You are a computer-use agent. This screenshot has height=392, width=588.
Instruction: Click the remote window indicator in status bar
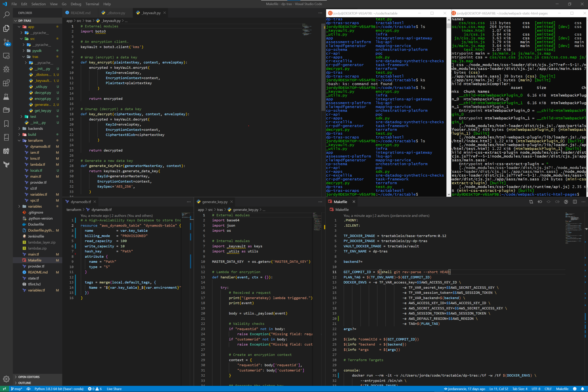[x=4, y=389]
